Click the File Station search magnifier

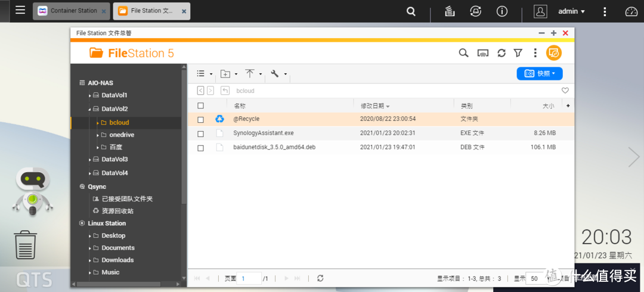[x=464, y=53]
